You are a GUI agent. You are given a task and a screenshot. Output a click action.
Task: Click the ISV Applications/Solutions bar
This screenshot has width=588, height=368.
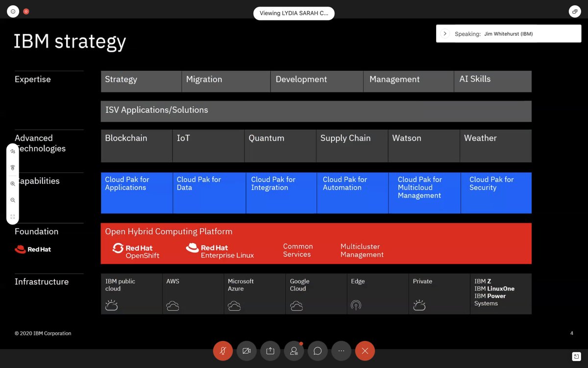[316, 111]
